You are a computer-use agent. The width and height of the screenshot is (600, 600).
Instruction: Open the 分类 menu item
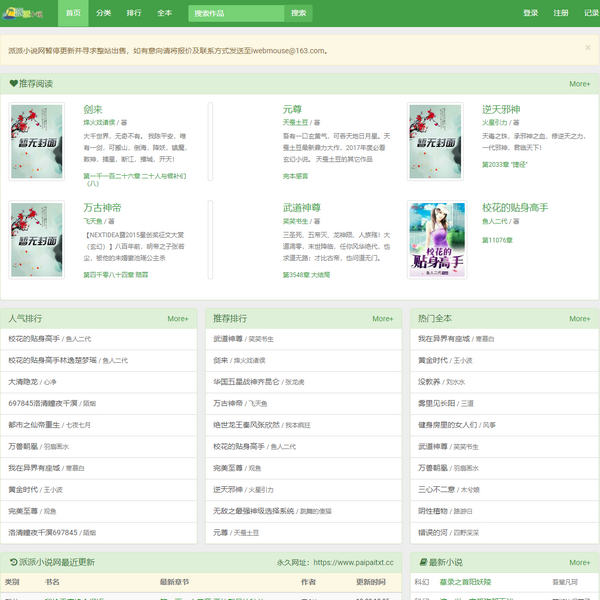tap(104, 13)
